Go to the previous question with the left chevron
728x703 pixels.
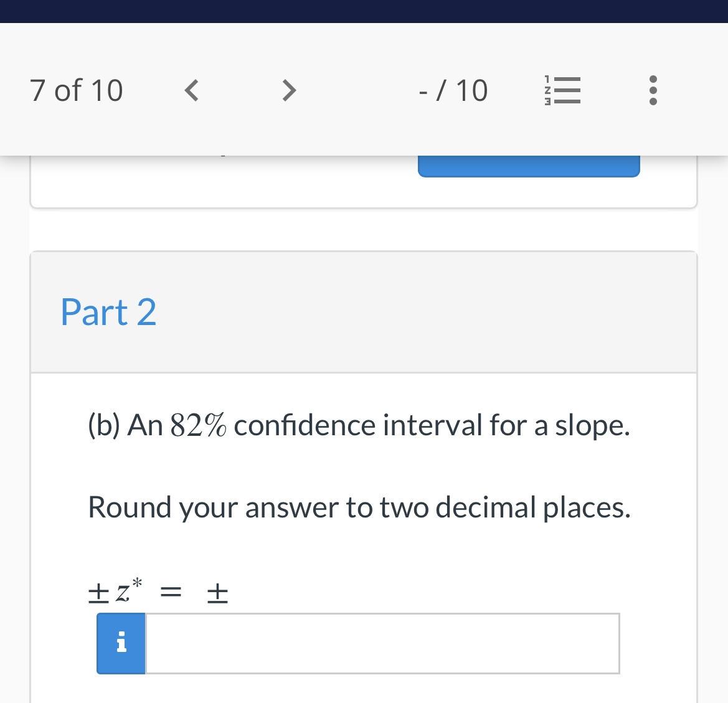point(191,90)
